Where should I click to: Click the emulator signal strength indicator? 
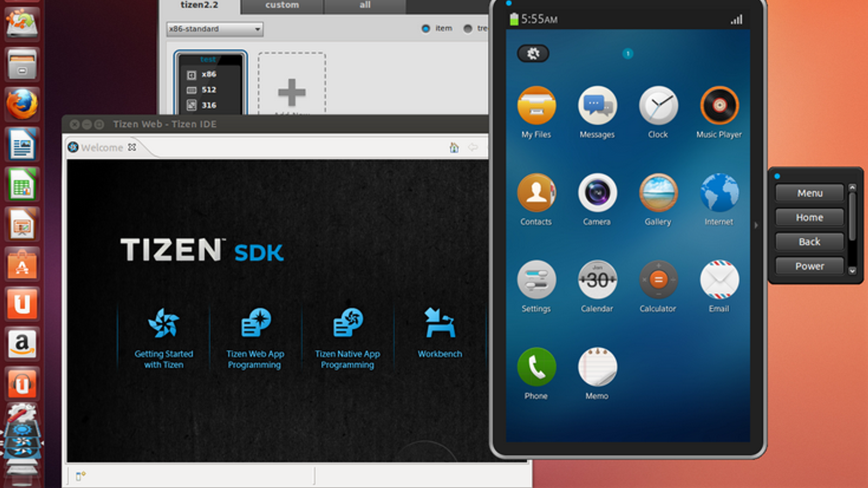point(737,20)
